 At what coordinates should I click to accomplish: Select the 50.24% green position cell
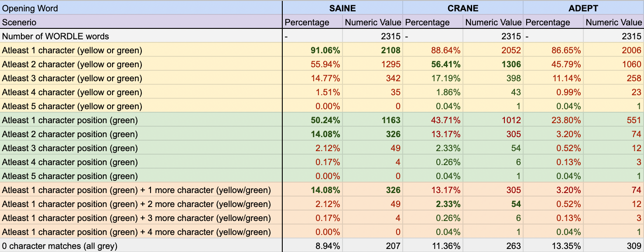click(326, 120)
